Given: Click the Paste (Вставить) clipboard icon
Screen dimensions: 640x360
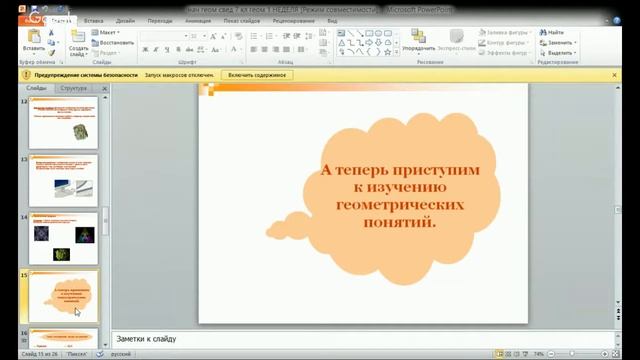Looking at the screenshot, I should (x=34, y=36).
